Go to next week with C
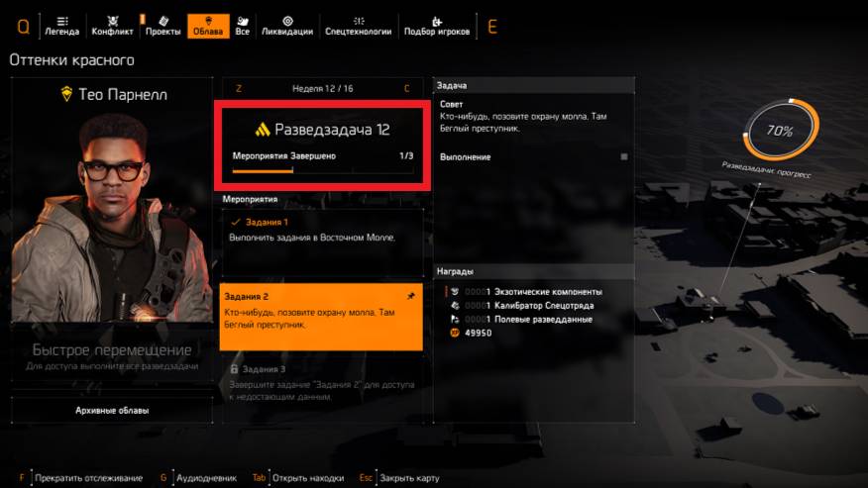Viewport: 868px width, 488px height. (407, 88)
